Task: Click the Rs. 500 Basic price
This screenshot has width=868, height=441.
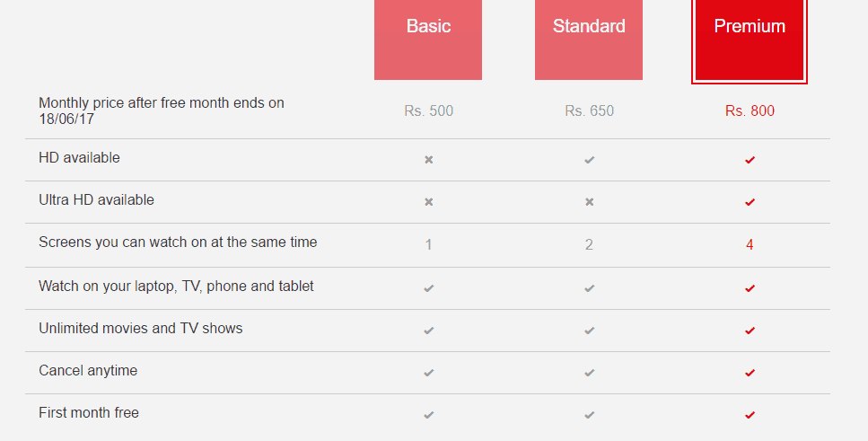Action: [429, 111]
